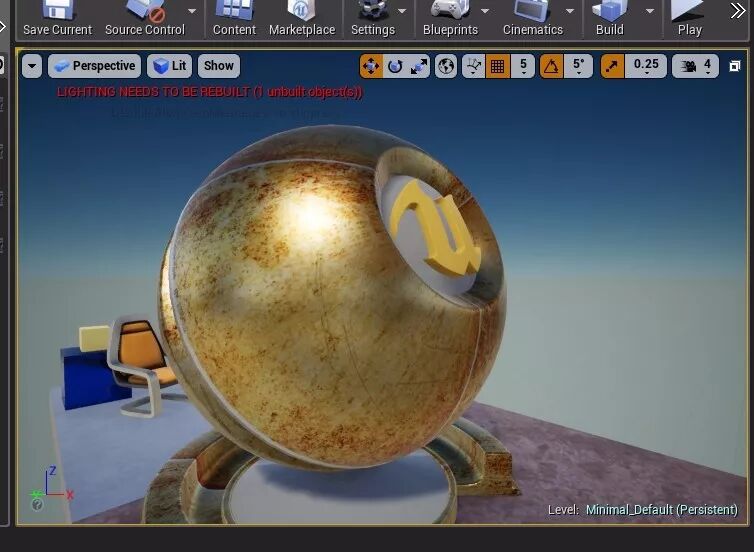This screenshot has height=552, width=754.
Task: Click the yellow Unreal logo on sphere
Action: click(x=435, y=228)
